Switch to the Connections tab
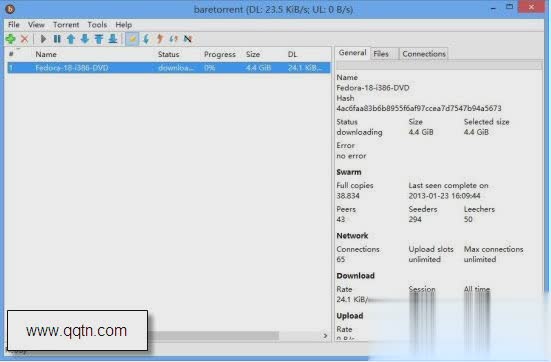Viewport: 551px width, 362px height. coord(424,54)
